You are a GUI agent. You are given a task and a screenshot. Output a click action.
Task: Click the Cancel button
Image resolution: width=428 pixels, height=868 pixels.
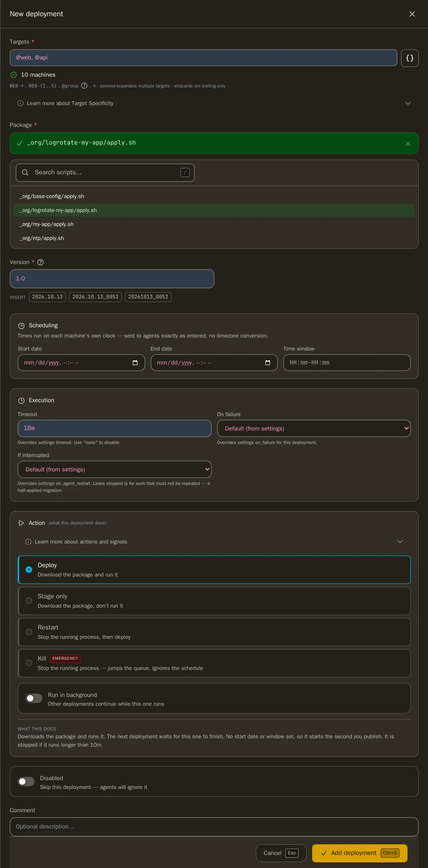click(x=281, y=853)
